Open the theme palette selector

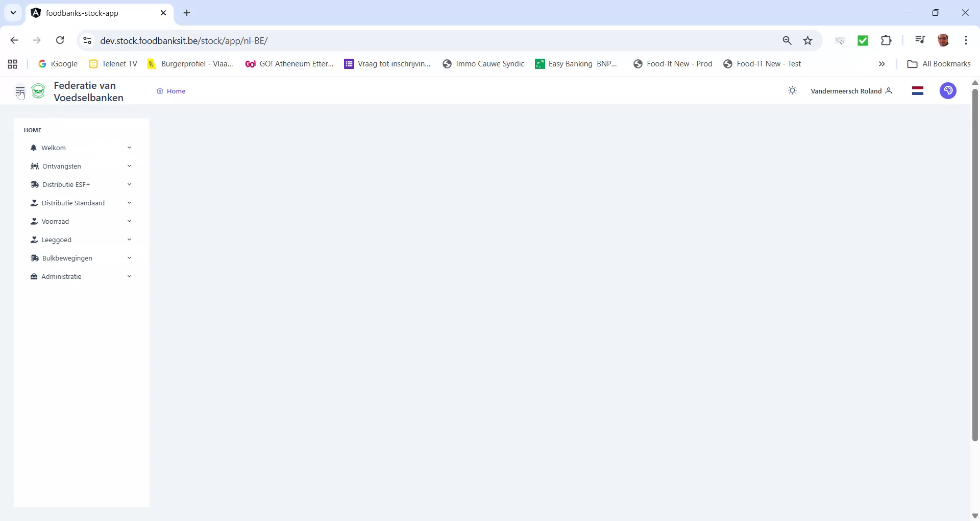(948, 90)
